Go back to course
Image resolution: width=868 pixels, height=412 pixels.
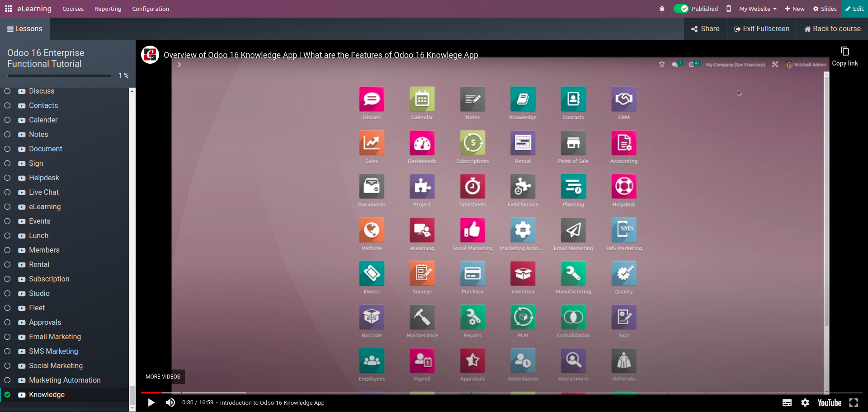[x=832, y=29]
